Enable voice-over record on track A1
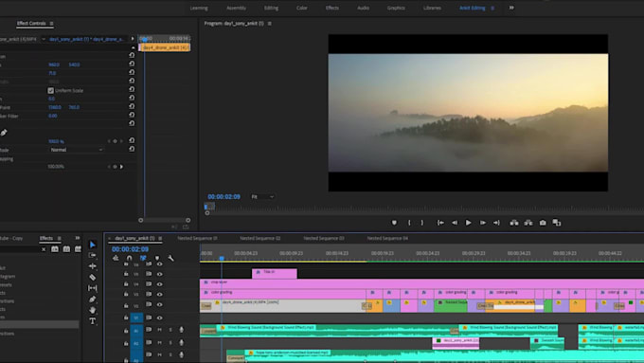The height and width of the screenshot is (363, 644). [x=181, y=330]
